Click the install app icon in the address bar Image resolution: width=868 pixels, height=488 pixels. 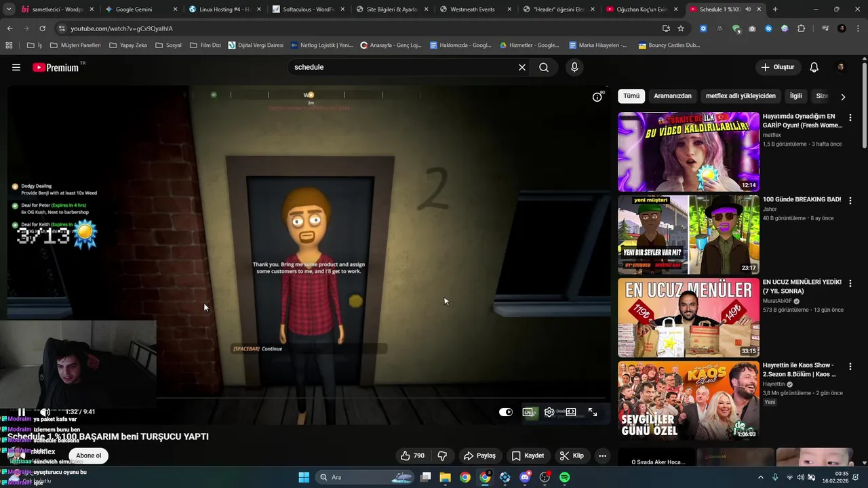pos(666,28)
